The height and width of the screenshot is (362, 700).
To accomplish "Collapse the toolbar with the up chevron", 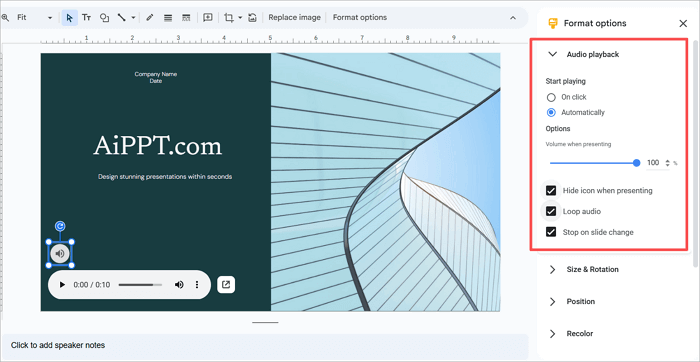I will click(x=513, y=18).
